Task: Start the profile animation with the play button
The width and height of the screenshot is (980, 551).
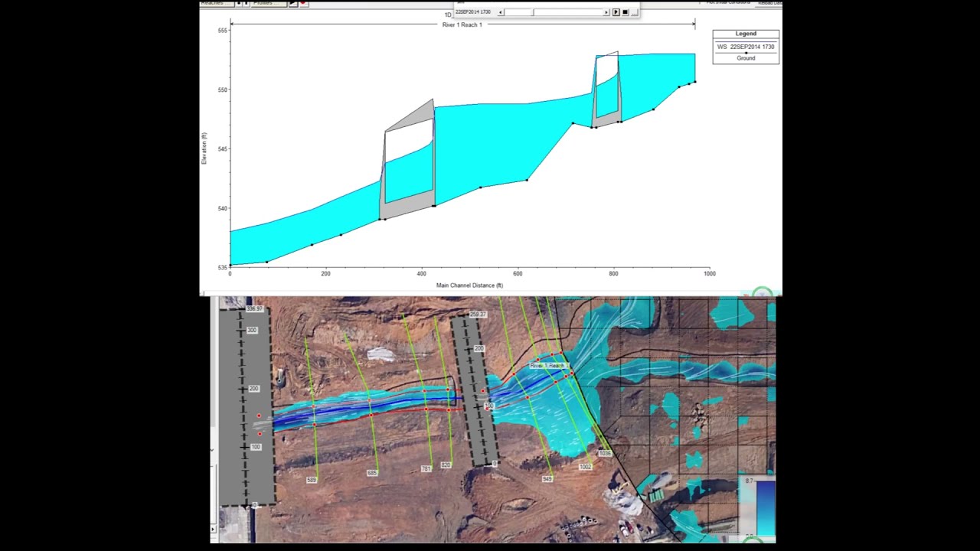Action: point(616,12)
